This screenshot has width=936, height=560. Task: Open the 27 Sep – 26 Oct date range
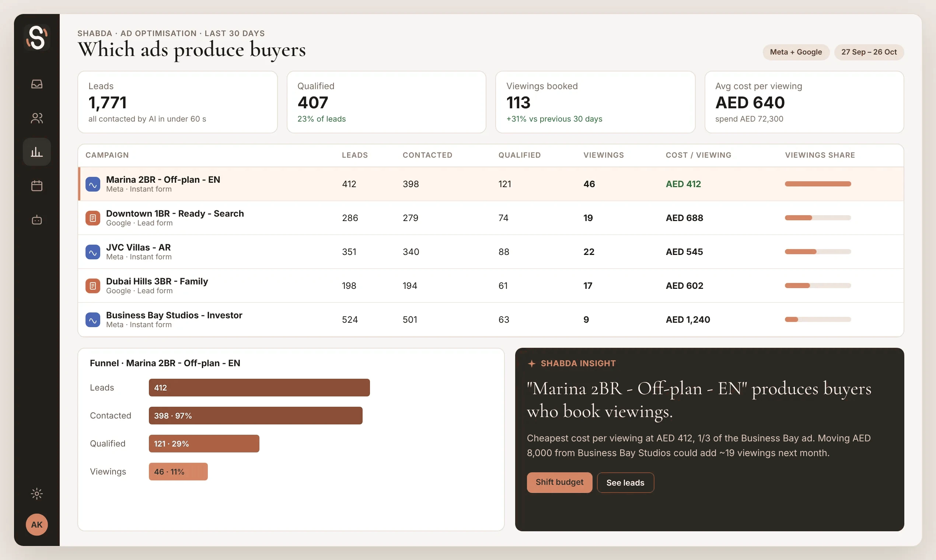tap(869, 52)
